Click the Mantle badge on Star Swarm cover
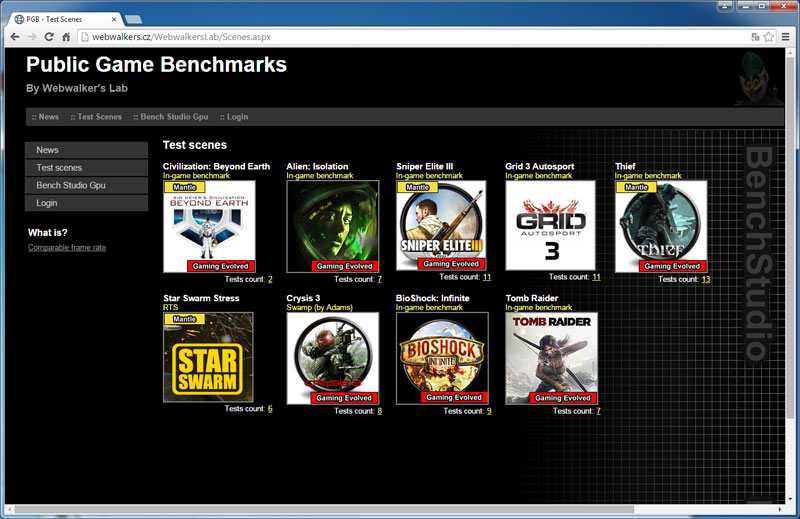This screenshot has width=800, height=519. click(184, 319)
